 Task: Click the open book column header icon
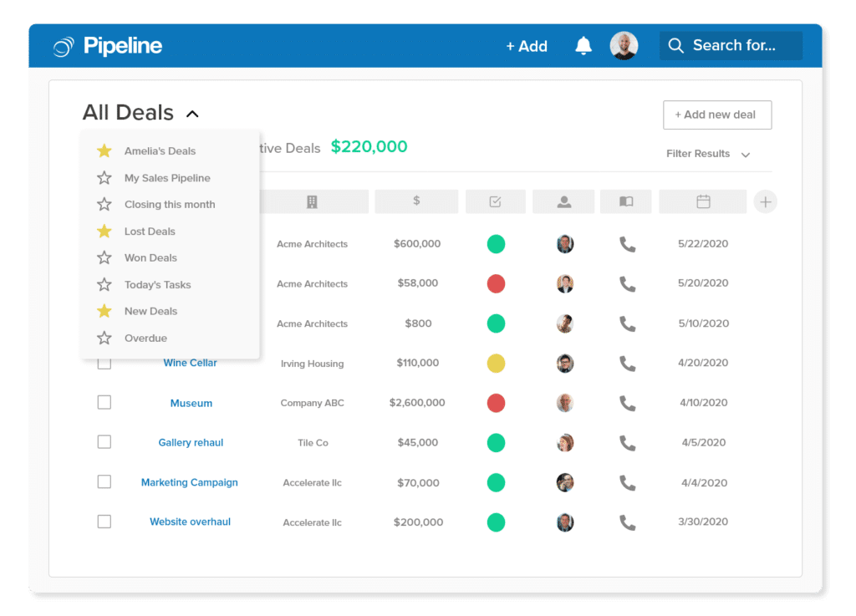[x=626, y=201]
